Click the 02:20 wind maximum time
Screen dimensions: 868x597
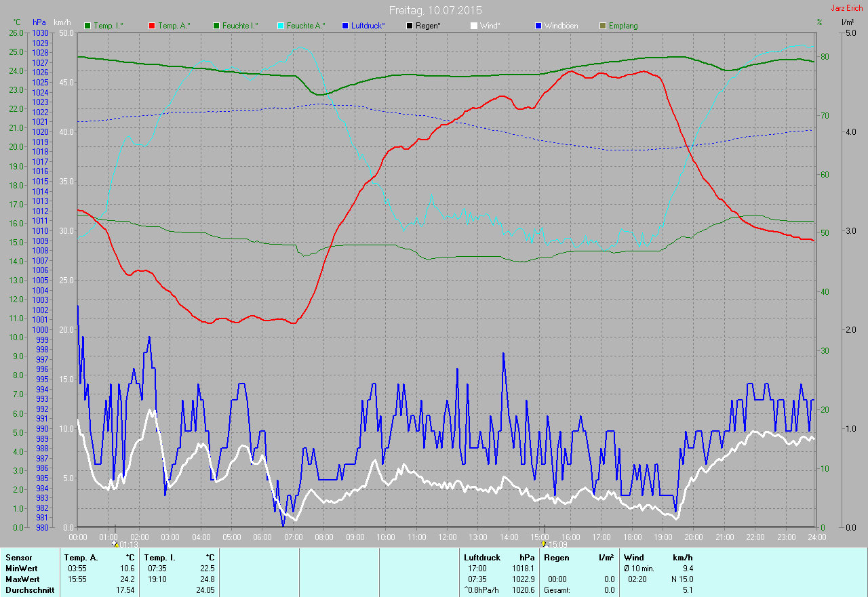coord(637,579)
